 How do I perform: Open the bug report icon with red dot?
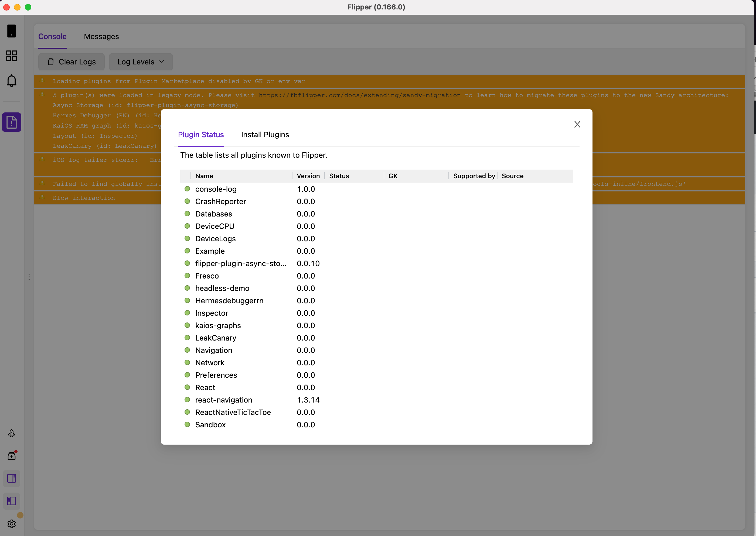[x=12, y=456]
